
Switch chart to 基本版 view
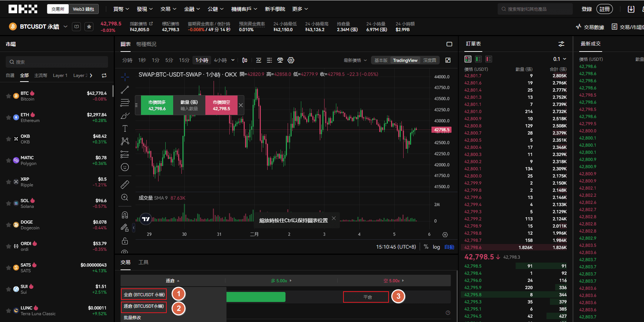pos(381,60)
